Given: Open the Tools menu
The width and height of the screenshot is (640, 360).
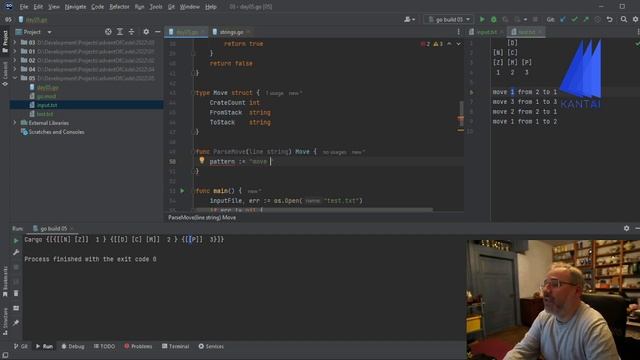Looking at the screenshot, I should pyautogui.click(x=156, y=7).
